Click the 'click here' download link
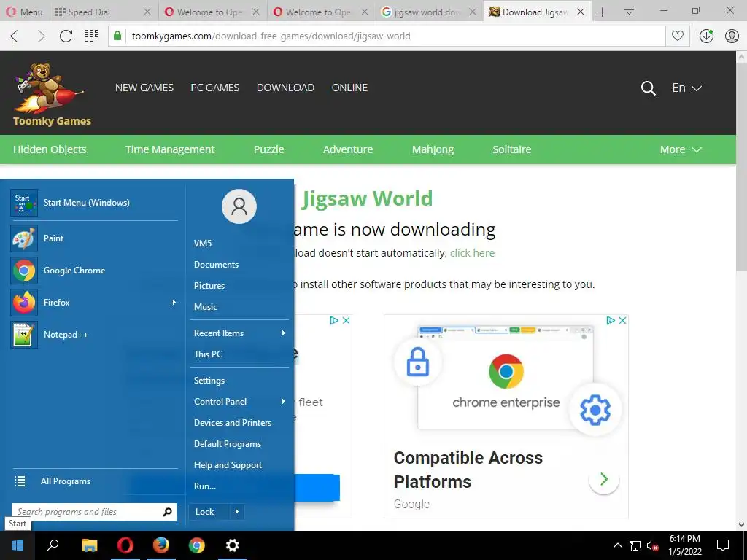 pos(472,253)
